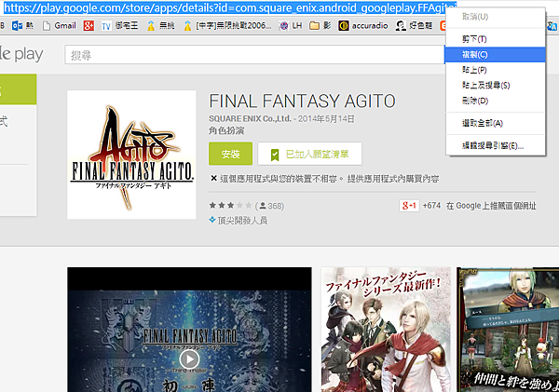The image size is (559, 392).
Task: Open the 無挑 bookmark
Action: tap(161, 26)
